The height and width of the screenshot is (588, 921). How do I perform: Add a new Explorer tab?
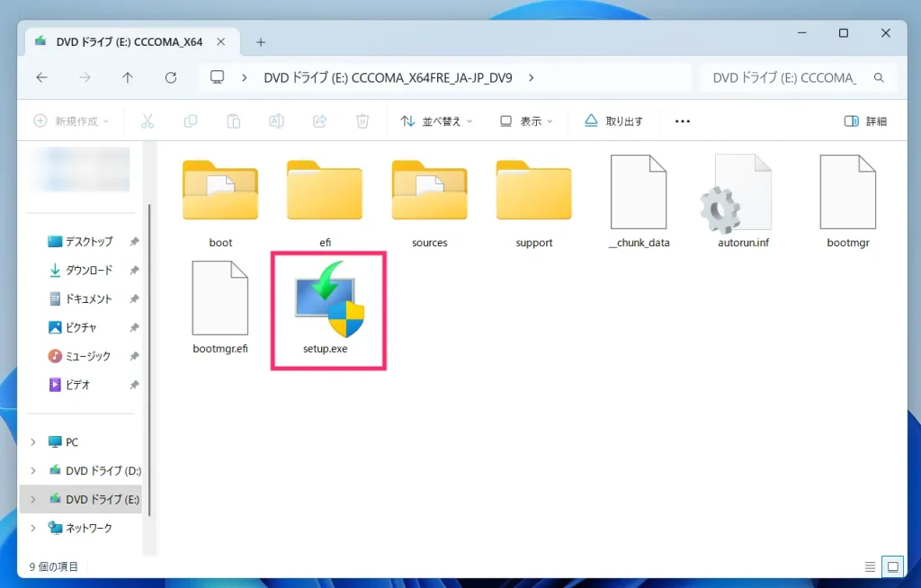pyautogui.click(x=261, y=41)
